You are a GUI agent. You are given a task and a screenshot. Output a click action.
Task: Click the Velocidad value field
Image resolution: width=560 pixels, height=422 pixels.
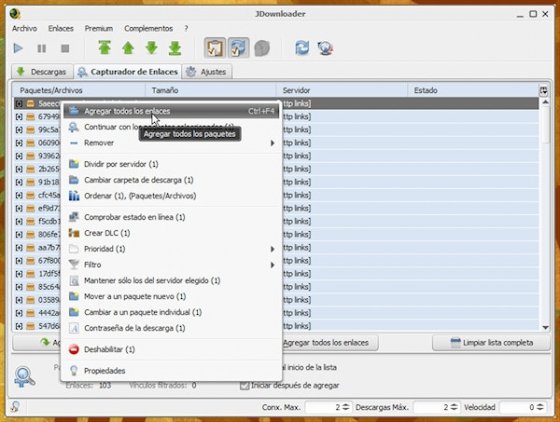pos(518,407)
